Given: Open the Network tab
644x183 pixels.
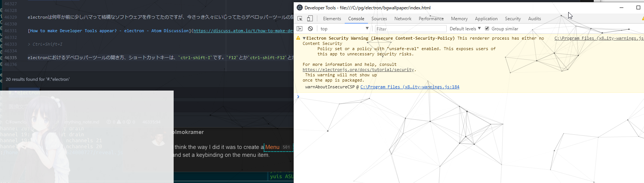Looking at the screenshot, I should coord(402,19).
